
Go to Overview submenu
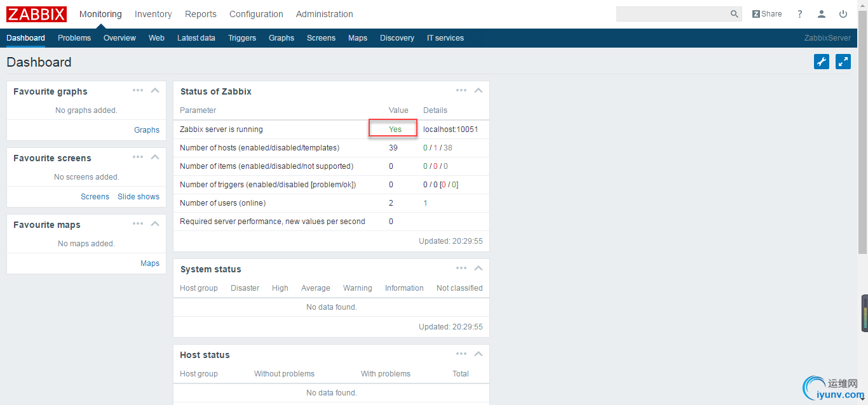coord(119,38)
